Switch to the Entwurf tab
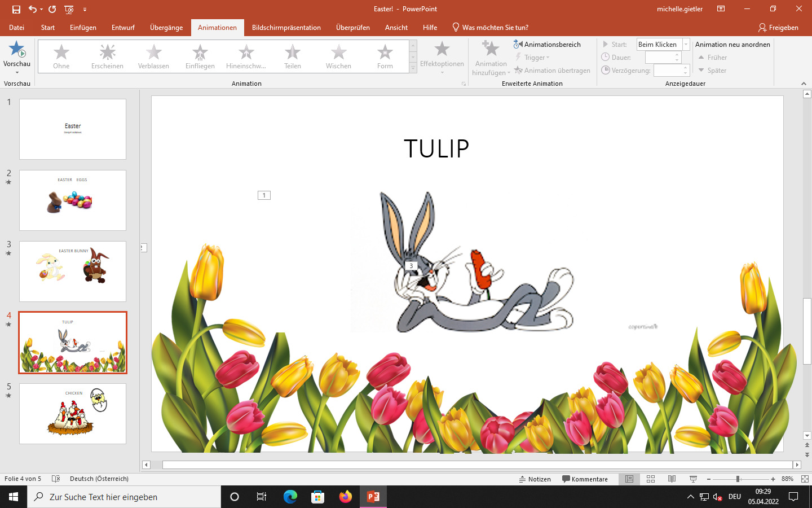The image size is (812, 508). coord(123,27)
